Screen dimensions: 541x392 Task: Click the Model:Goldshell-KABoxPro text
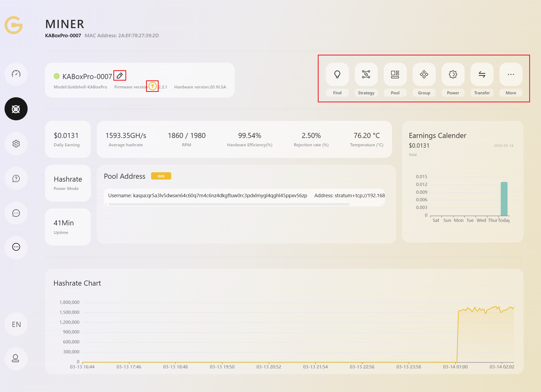coord(80,87)
